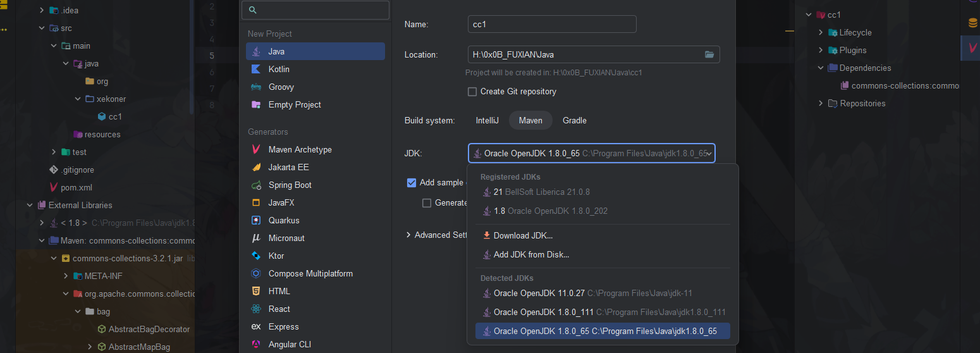
Task: Click the Spring Boot generator icon
Action: tap(256, 185)
